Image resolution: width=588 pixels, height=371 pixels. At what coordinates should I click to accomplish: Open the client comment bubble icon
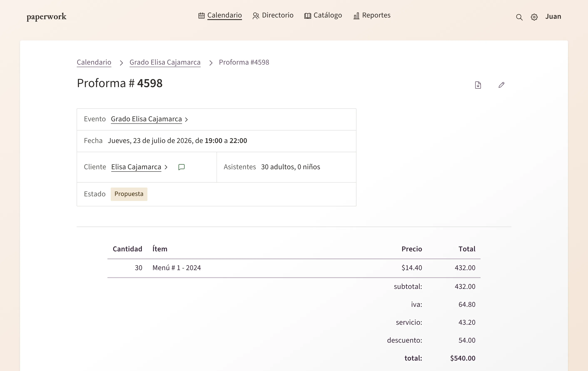[x=181, y=167]
